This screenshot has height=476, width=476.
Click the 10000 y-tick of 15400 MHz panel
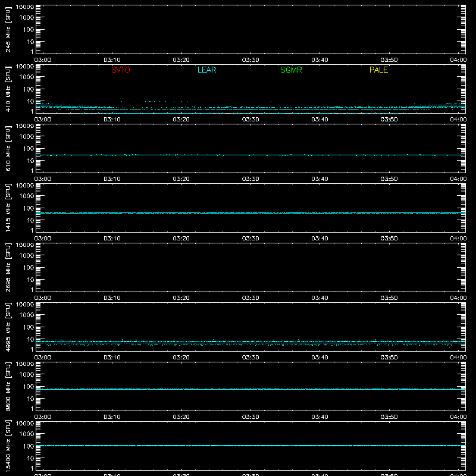point(25,424)
